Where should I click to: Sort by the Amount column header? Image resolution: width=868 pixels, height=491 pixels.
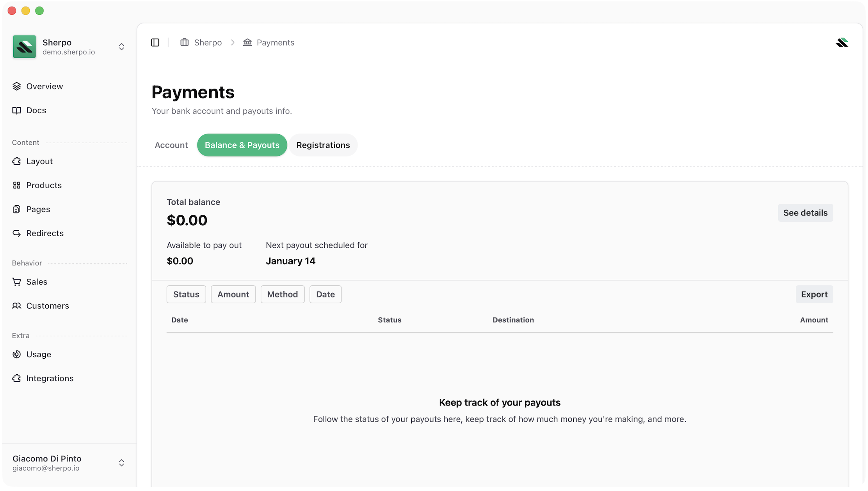[814, 320]
